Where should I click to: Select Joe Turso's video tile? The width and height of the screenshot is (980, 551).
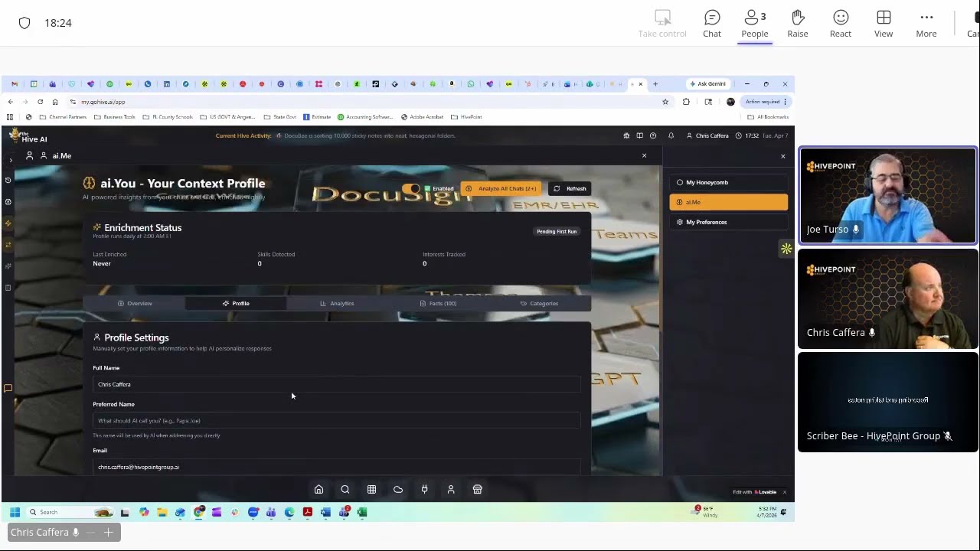[888, 196]
